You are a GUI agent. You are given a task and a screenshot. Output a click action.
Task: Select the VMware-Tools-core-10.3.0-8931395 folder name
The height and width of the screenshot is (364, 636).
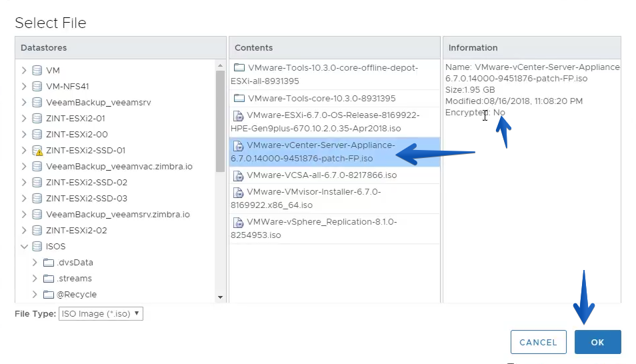click(x=321, y=98)
